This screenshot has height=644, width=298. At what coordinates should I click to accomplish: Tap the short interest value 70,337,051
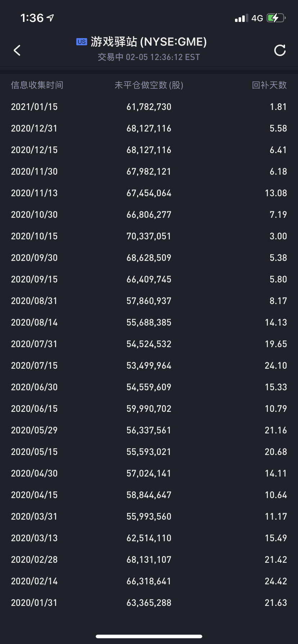pos(149,236)
